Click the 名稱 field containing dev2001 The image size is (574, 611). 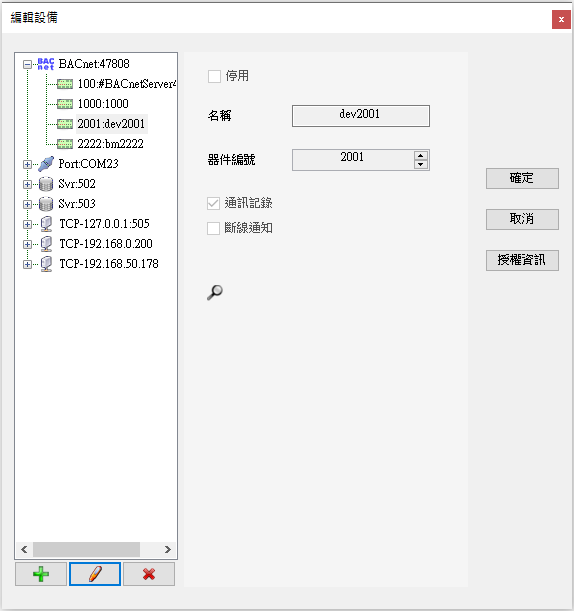click(361, 116)
